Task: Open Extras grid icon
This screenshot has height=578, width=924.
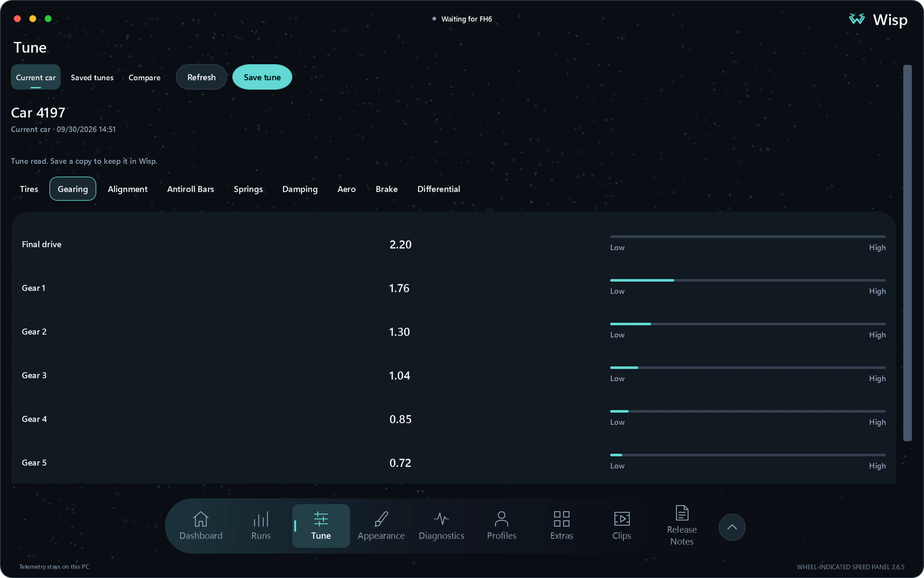Action: 562,519
